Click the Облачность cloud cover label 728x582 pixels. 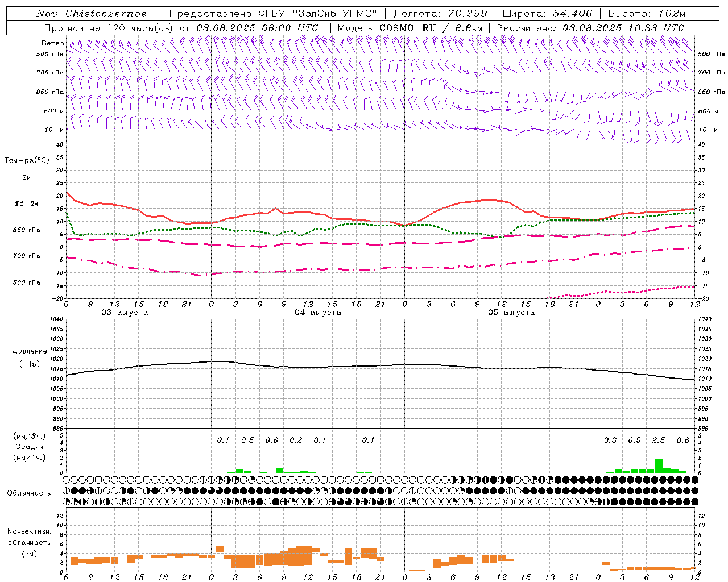[x=29, y=493]
